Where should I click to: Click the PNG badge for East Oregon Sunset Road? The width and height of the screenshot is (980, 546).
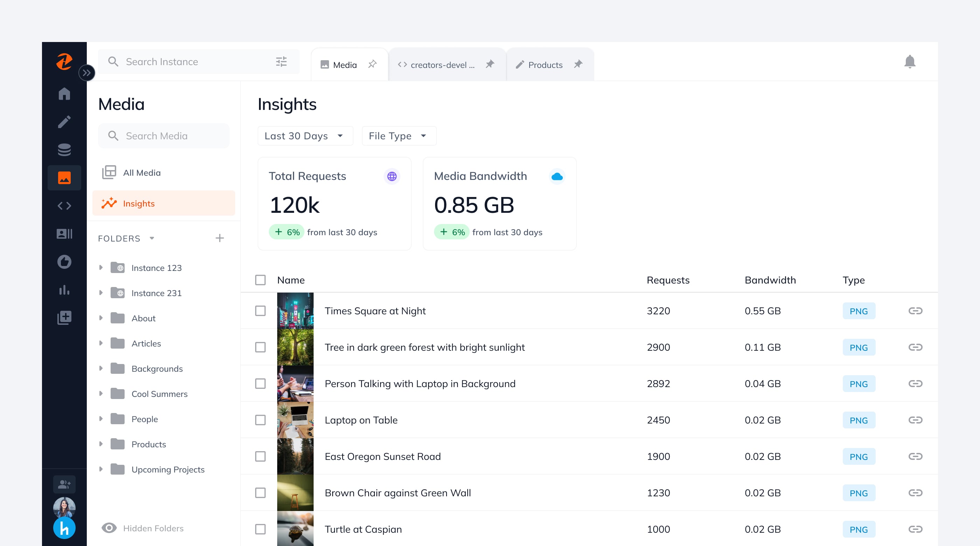point(859,457)
